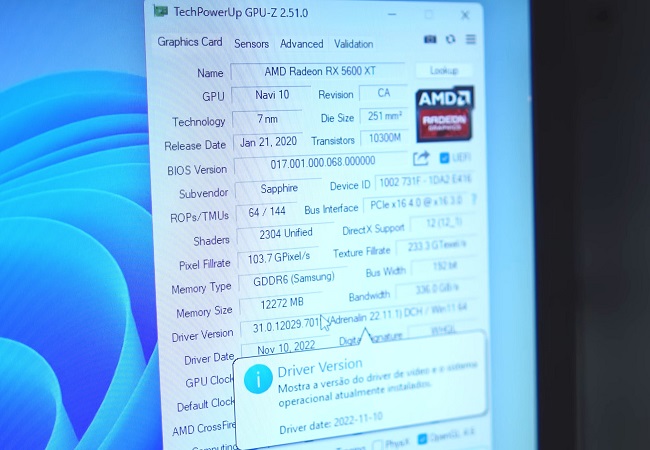Open the Validation tab
650x450 pixels.
[x=354, y=44]
